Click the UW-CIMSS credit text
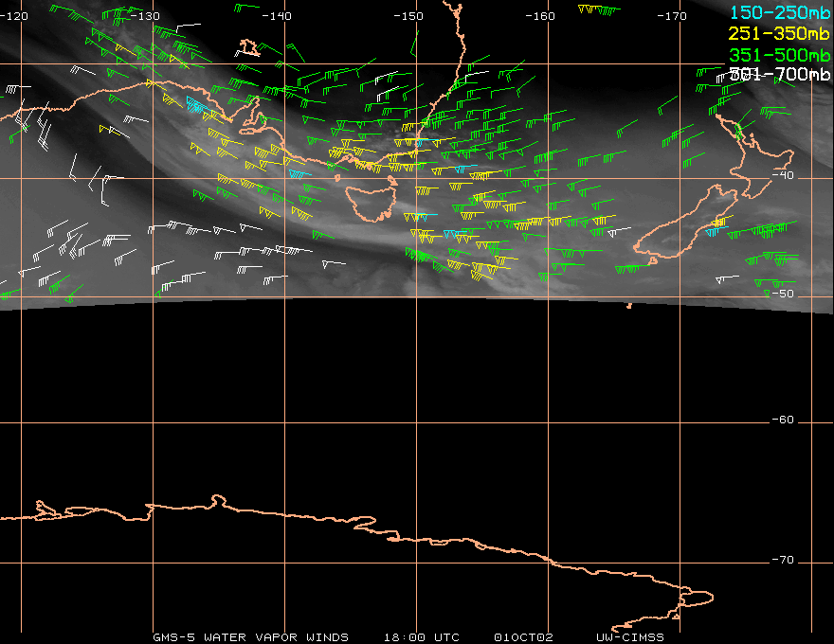This screenshot has width=834, height=644. 629,637
